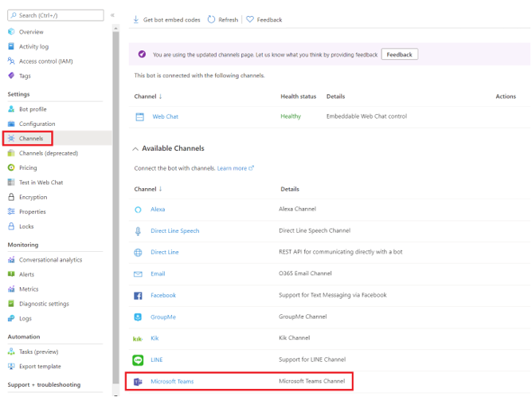Collapse the Available Channels section

tap(135, 149)
